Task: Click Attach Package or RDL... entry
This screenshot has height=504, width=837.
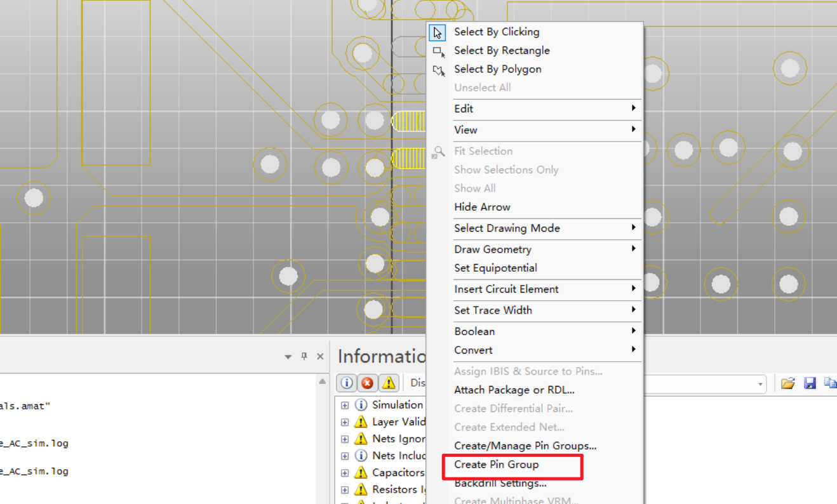Action: [535, 390]
